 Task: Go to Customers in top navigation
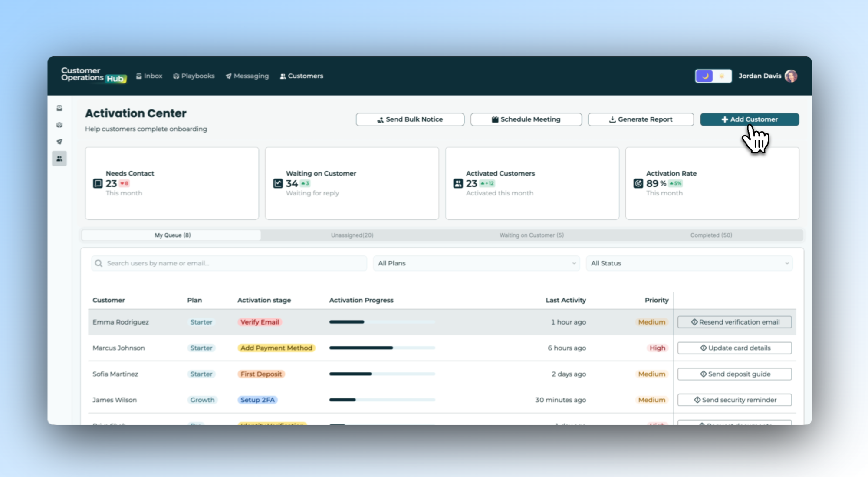coord(301,76)
